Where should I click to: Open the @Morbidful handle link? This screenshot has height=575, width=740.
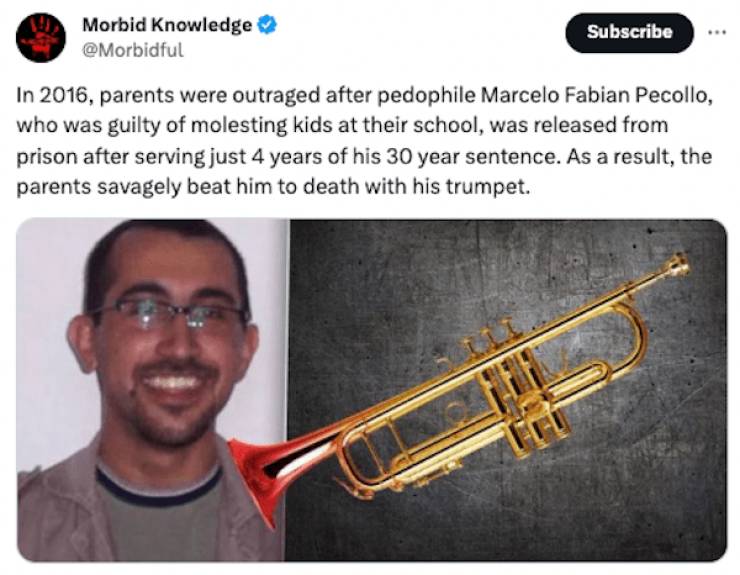(x=133, y=50)
